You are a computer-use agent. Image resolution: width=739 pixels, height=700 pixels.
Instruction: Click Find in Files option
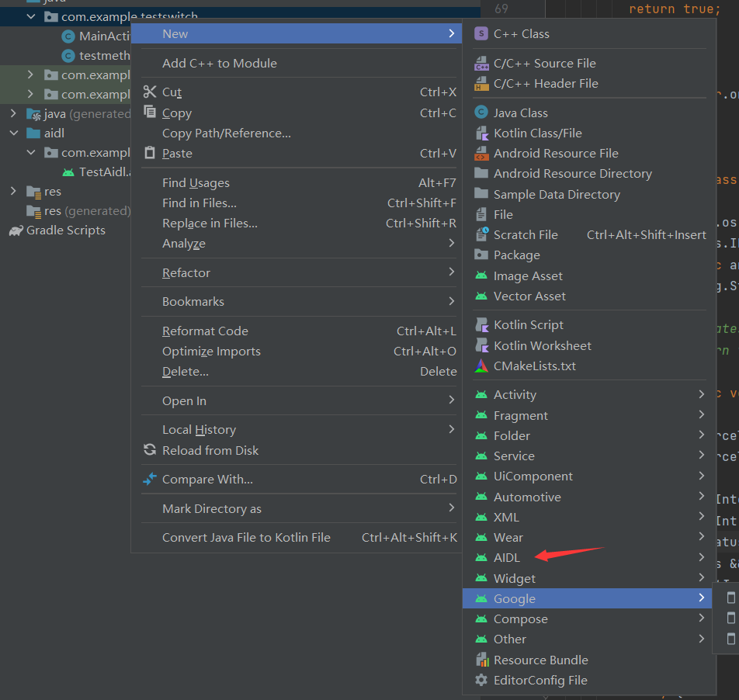pos(199,203)
